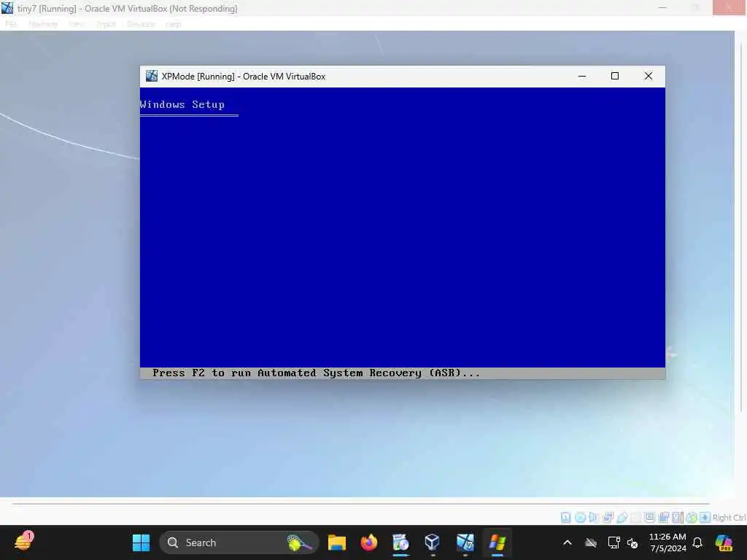This screenshot has width=747, height=560.
Task: Maximize the XPMode VirtualBox window
Action: click(x=615, y=76)
